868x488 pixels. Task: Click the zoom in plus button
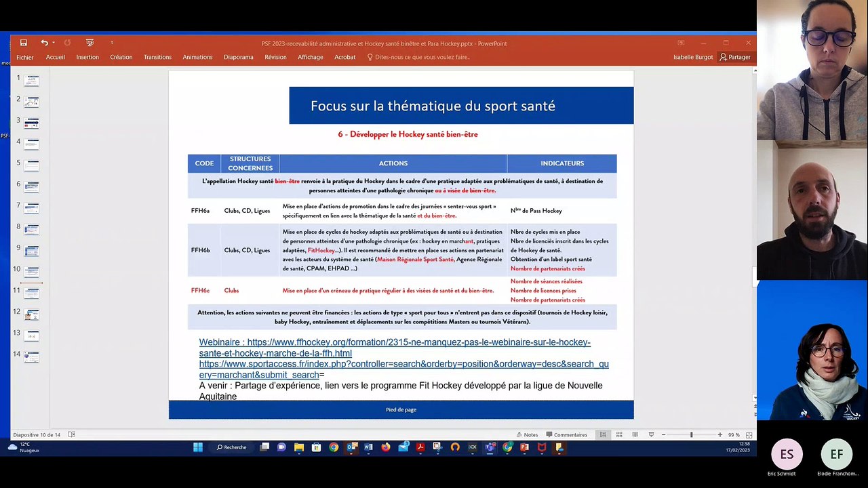pyautogui.click(x=720, y=434)
